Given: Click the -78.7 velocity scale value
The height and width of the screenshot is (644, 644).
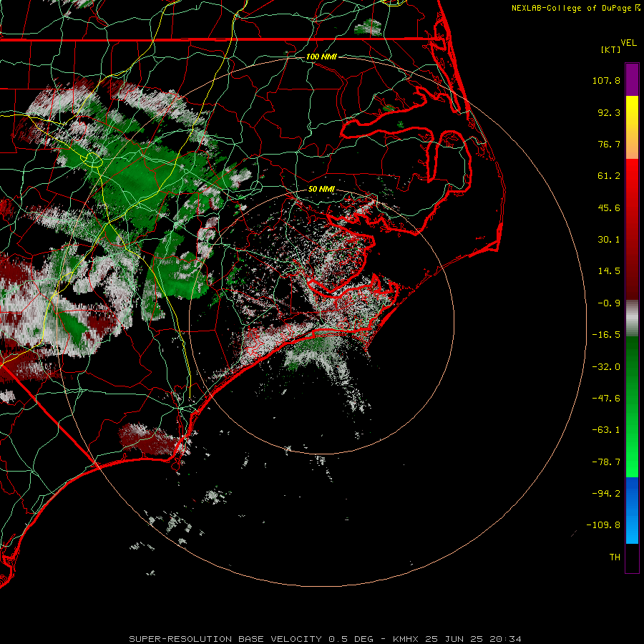Looking at the screenshot, I should (x=606, y=462).
